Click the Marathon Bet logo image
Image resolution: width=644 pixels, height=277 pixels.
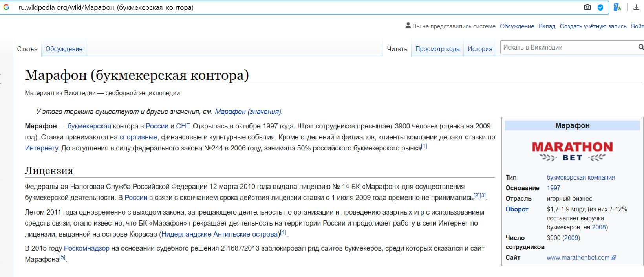click(572, 152)
